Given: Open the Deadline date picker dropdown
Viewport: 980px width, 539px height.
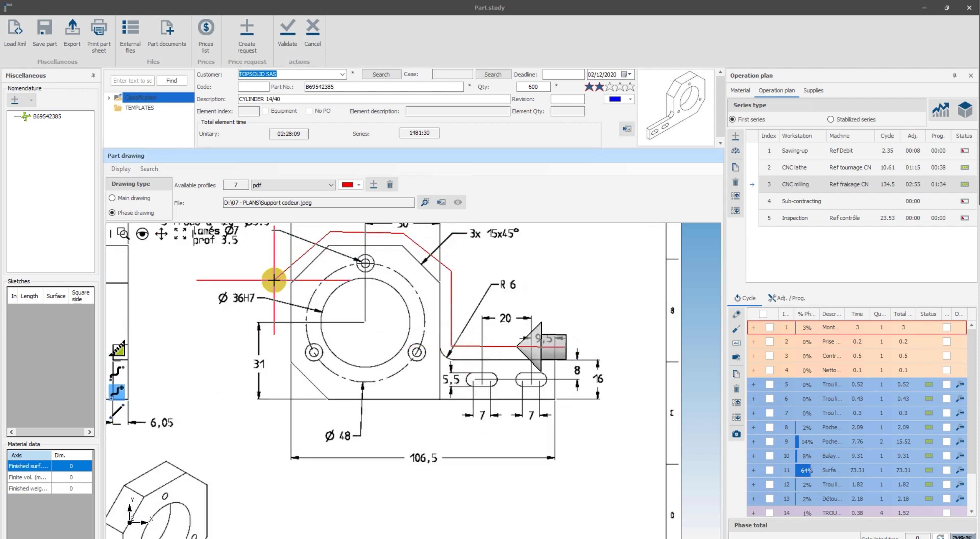Looking at the screenshot, I should pyautogui.click(x=630, y=74).
